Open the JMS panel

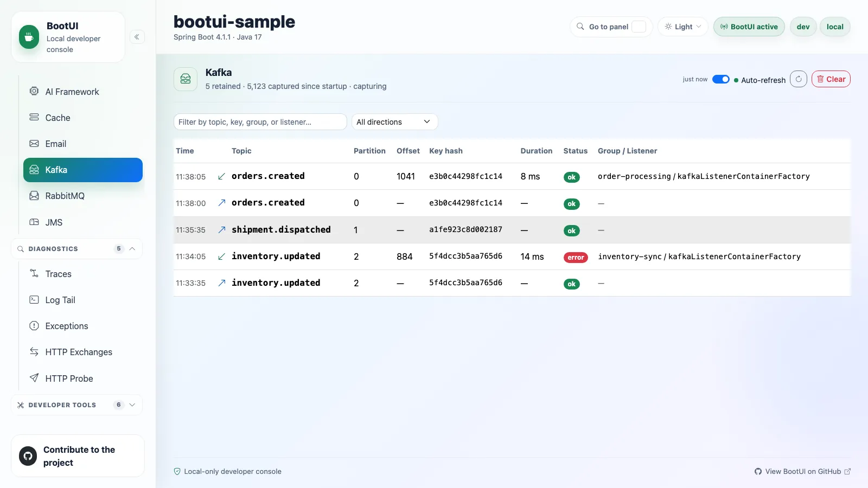pos(83,222)
